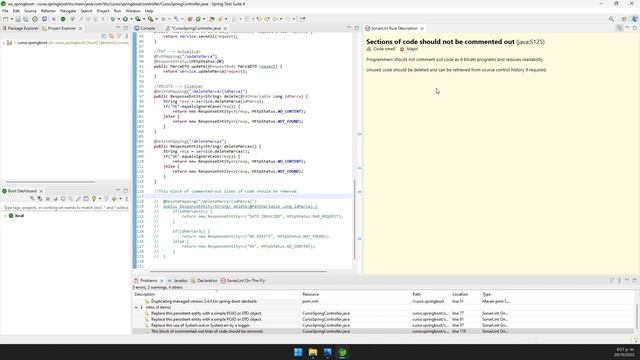Click the Collapse All icon in Project Explorer
The image size is (640, 360).
(x=104, y=36)
